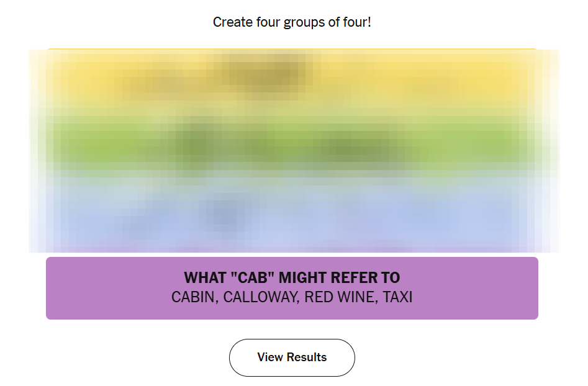Click the "Create four groups of four!" heading
The height and width of the screenshot is (386, 588).
[x=292, y=22]
